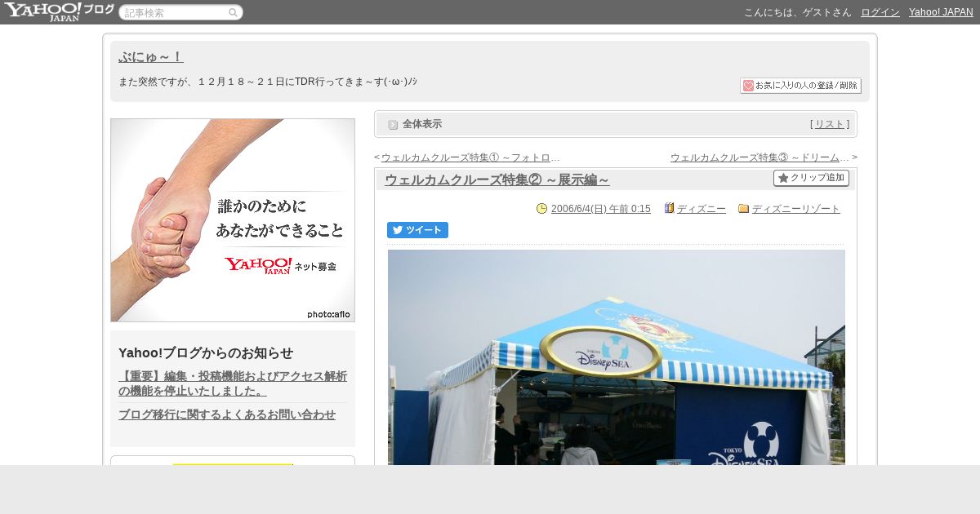Open the Yahoo! JAPAN ブログ logo

[59, 11]
